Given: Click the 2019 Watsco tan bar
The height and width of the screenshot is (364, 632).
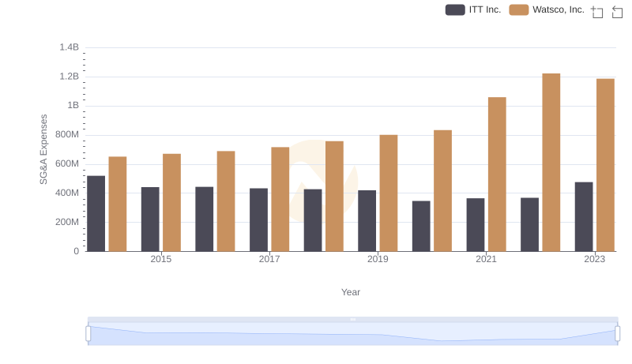Looking at the screenshot, I should tap(389, 193).
